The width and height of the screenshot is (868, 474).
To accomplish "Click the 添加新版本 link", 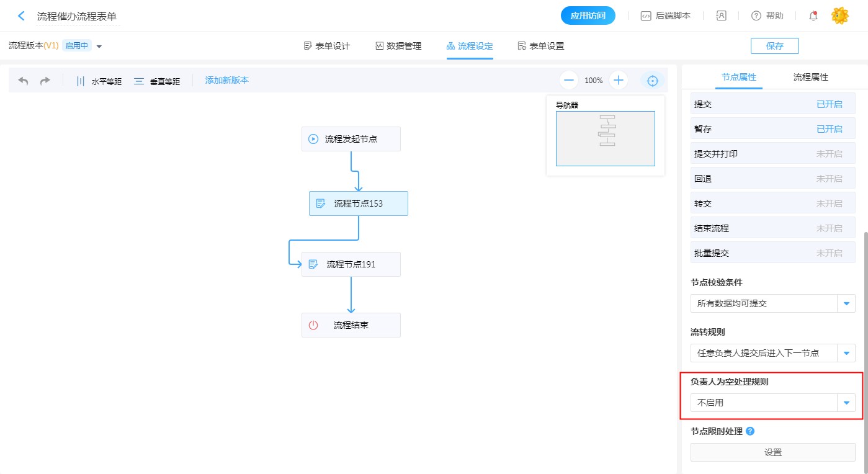I will pyautogui.click(x=227, y=80).
